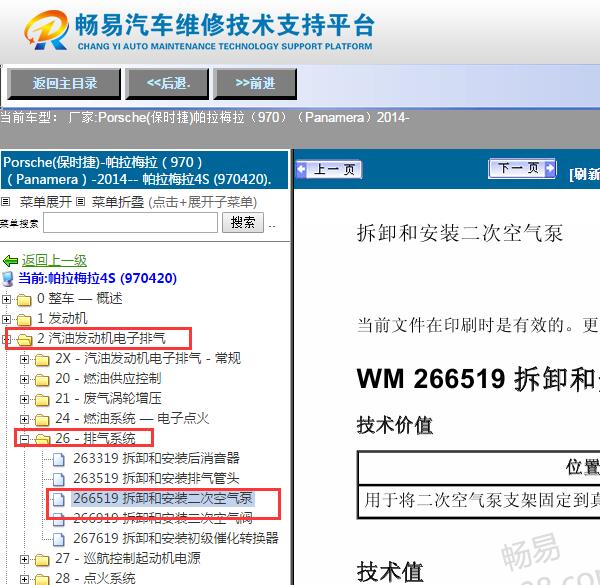Click folder icon of 27 - 巡航控制起动机电源
The width and height of the screenshot is (600, 585).
pos(42,560)
